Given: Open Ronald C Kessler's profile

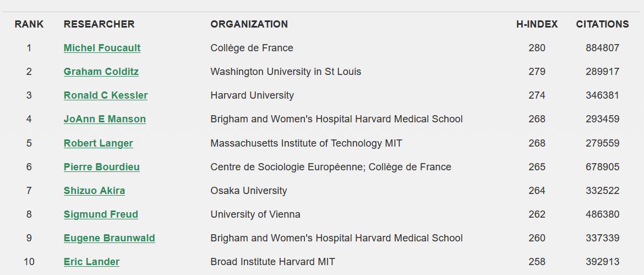Looking at the screenshot, I should pyautogui.click(x=106, y=95).
